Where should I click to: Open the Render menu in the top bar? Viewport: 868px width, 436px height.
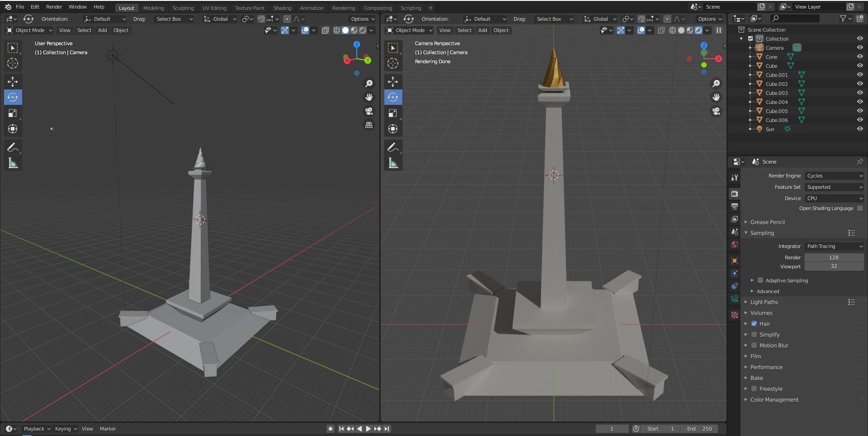(54, 7)
